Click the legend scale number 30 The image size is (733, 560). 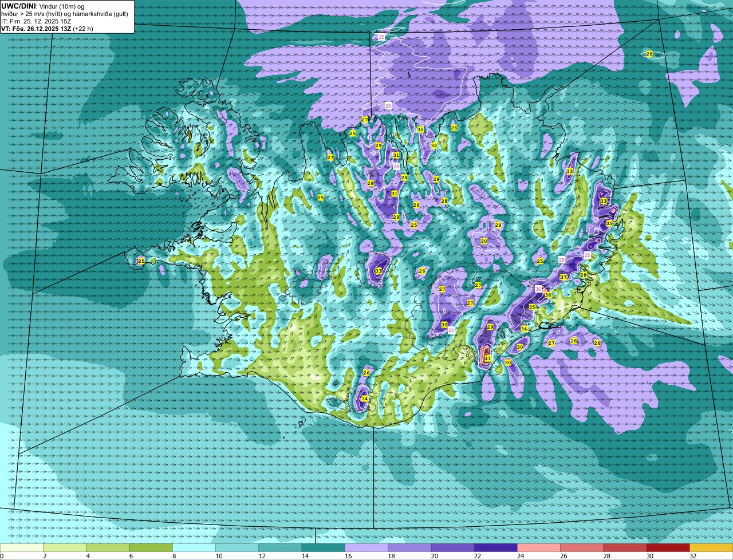[649, 556]
